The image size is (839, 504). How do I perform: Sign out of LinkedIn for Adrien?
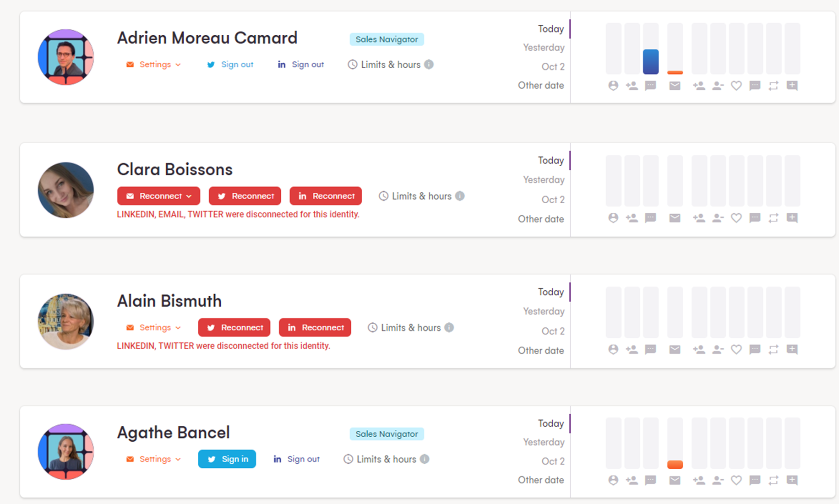tap(301, 65)
